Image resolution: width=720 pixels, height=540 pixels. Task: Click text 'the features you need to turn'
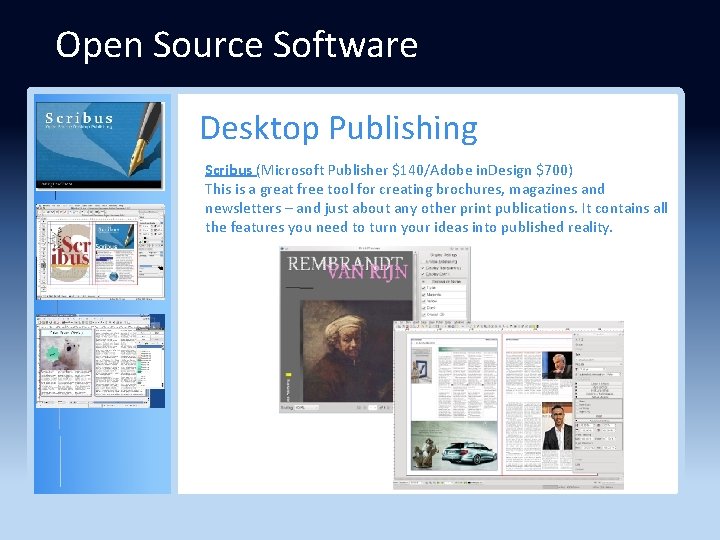(x=301, y=227)
